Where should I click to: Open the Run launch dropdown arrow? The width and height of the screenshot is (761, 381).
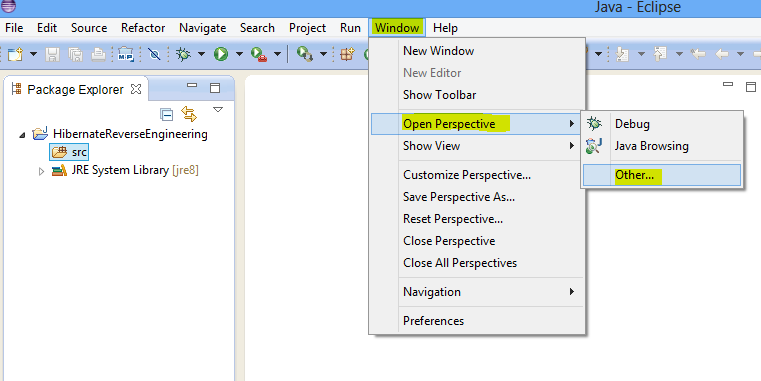coord(239,54)
